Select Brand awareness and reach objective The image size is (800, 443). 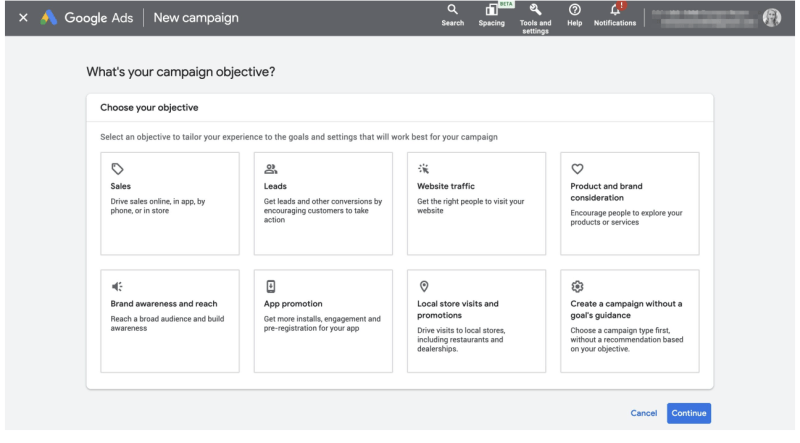[x=170, y=320]
